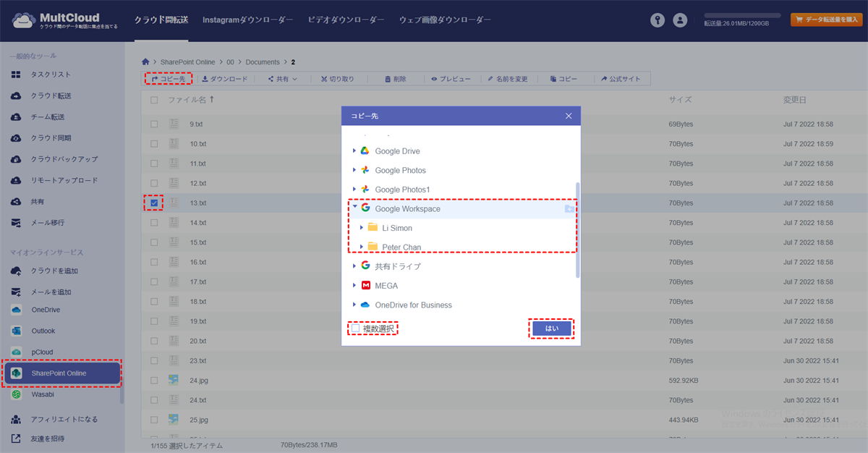Enable the 複数選択 checkbox in the dialog
This screenshot has width=868, height=453.
(357, 327)
